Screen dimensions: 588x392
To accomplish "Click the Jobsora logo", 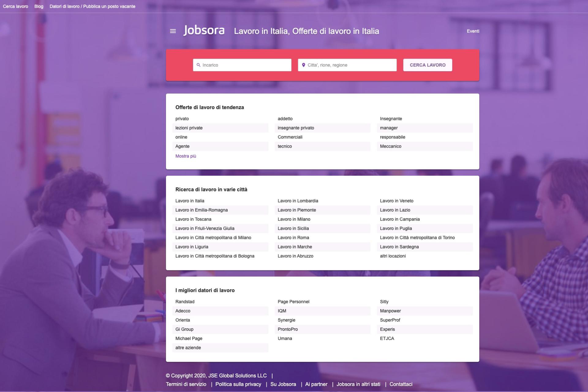I will 204,31.
